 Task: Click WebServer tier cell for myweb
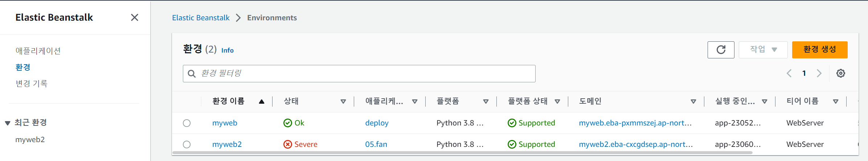pos(805,123)
